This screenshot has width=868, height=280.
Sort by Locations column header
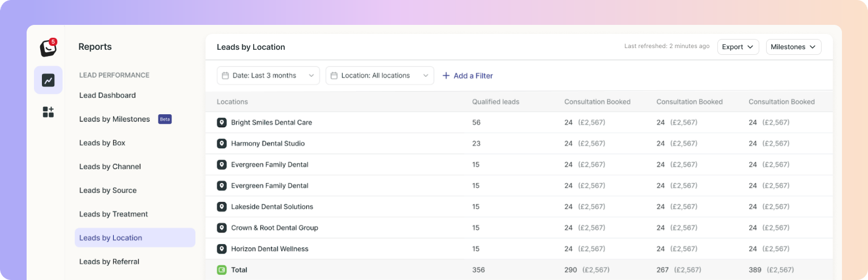(232, 102)
